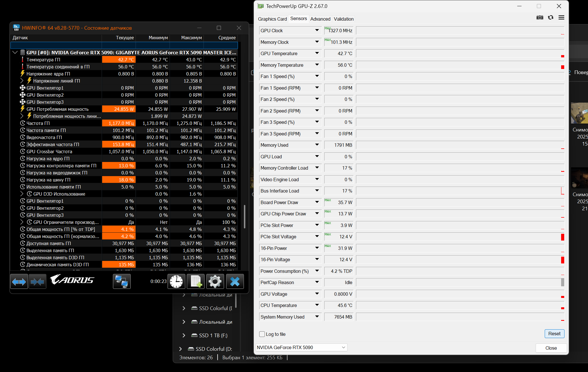Screen dimensions: 588x372
Task: Click the Close button in GPU-Z
Action: point(551,348)
